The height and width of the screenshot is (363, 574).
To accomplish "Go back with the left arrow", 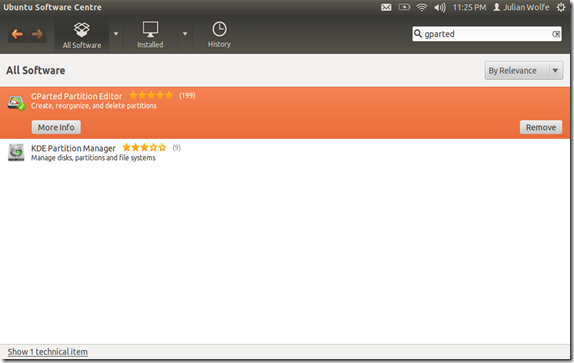I will pos(17,34).
